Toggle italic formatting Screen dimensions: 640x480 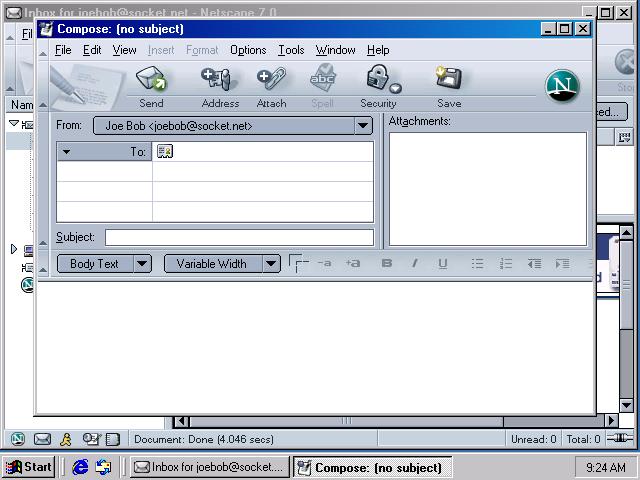pos(415,263)
